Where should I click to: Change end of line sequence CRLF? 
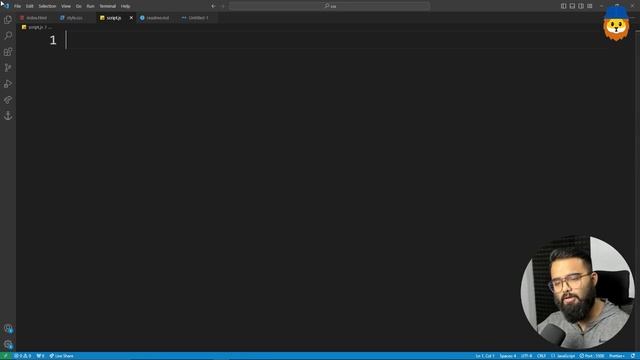click(x=542, y=356)
